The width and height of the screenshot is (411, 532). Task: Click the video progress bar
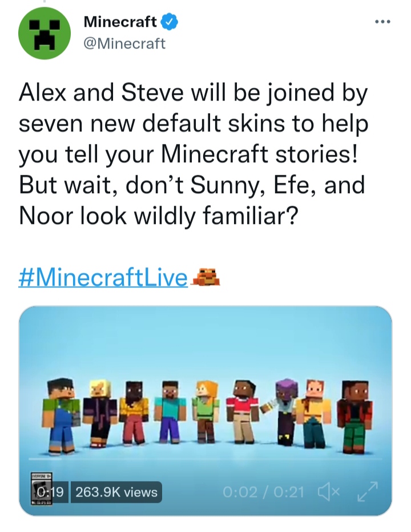pyautogui.click(x=205, y=459)
